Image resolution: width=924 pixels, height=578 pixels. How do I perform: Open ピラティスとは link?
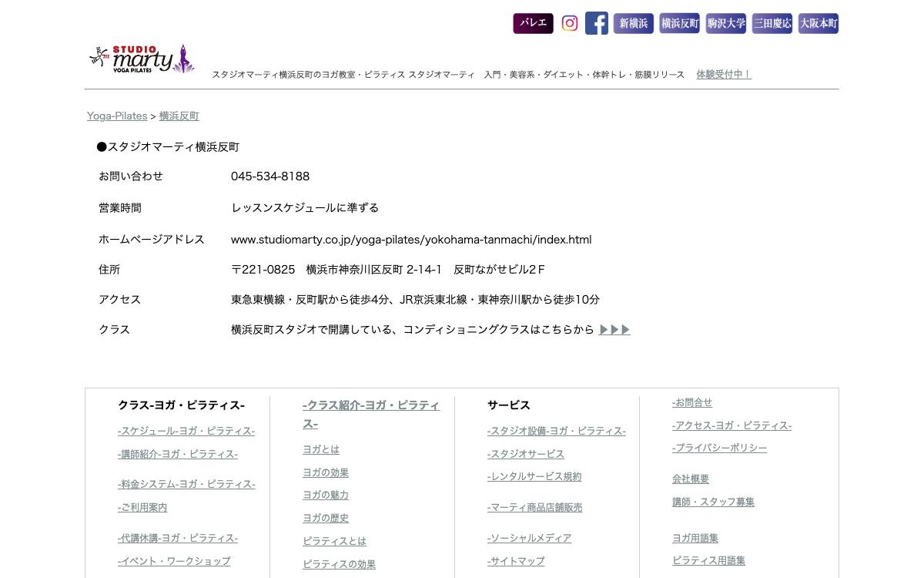point(334,542)
